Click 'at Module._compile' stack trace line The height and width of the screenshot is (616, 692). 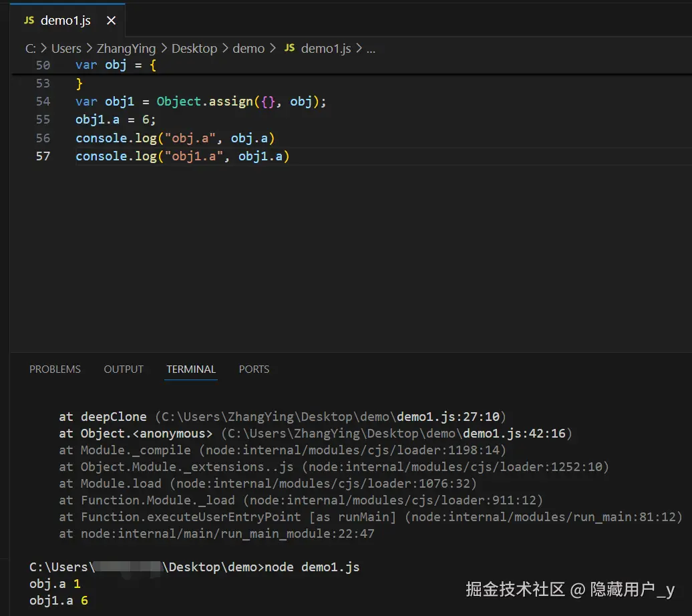point(283,450)
